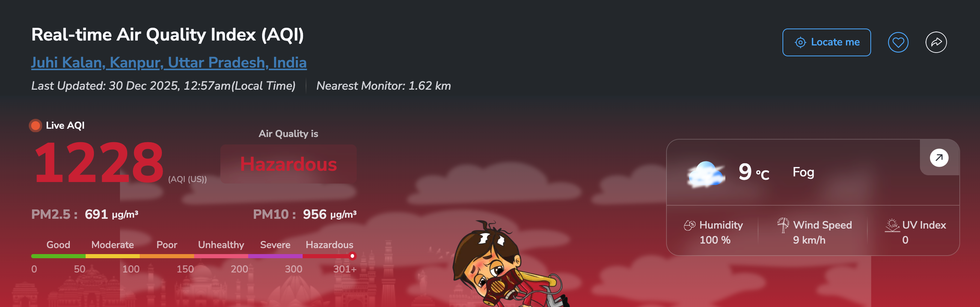Click the PM10 reading 956
This screenshot has height=307, width=980.
[315, 214]
